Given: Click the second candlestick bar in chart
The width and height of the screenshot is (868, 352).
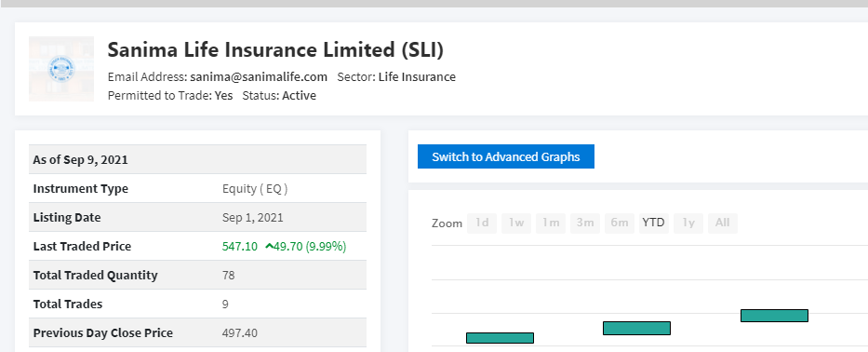Looking at the screenshot, I should coord(636,328).
